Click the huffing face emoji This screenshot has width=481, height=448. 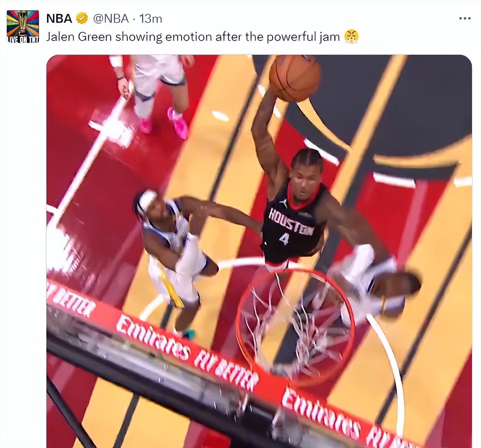(x=351, y=36)
